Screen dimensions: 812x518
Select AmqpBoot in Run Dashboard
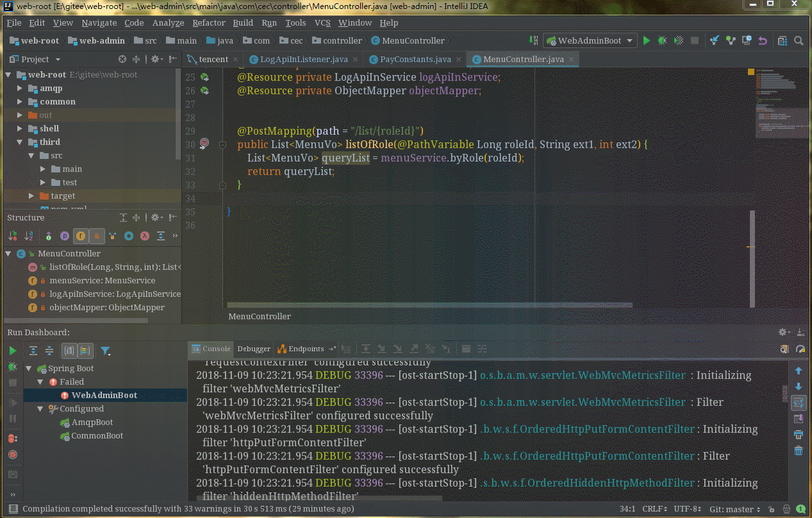92,422
